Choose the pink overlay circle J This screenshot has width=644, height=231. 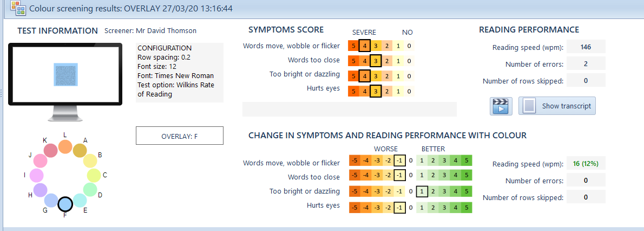click(40, 161)
